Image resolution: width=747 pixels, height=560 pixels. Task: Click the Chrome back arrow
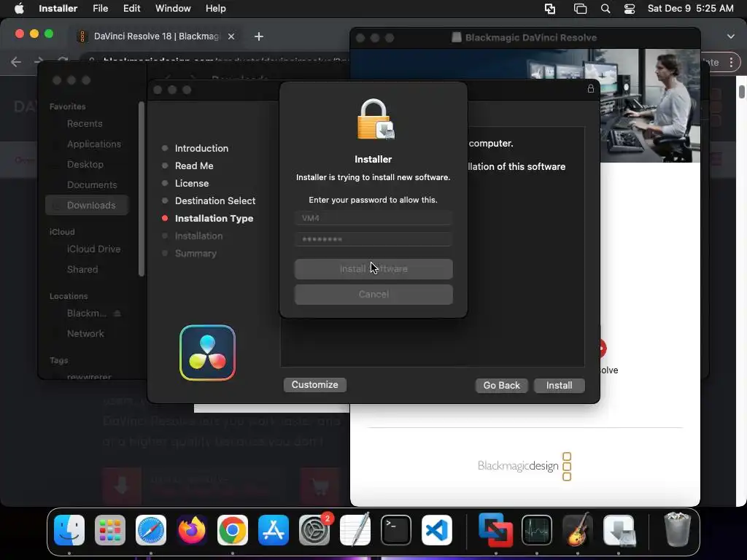(16, 62)
